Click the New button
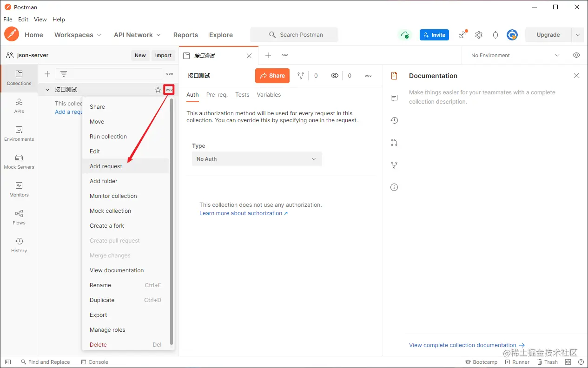This screenshot has height=368, width=588. coord(140,55)
